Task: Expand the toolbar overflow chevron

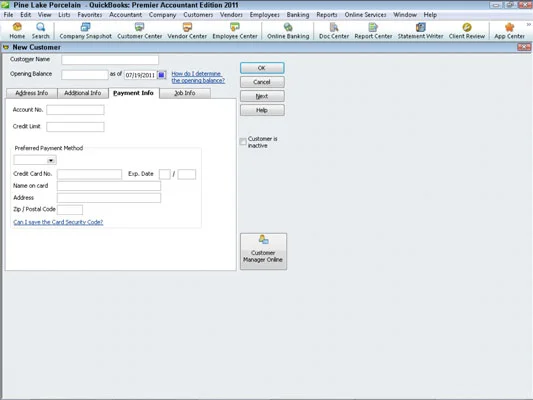Action: coord(529,25)
